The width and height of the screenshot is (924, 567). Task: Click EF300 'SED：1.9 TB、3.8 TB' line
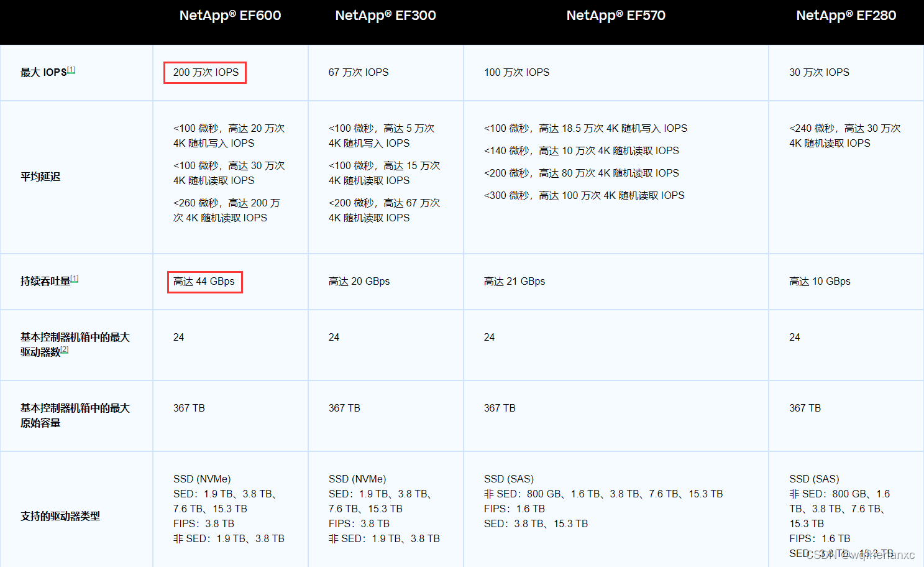tap(380, 502)
